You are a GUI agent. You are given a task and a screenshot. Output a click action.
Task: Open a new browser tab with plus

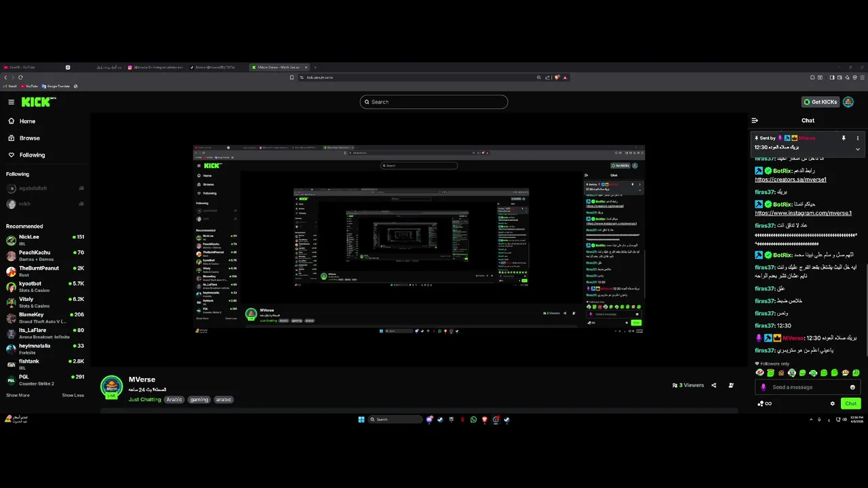coord(315,67)
